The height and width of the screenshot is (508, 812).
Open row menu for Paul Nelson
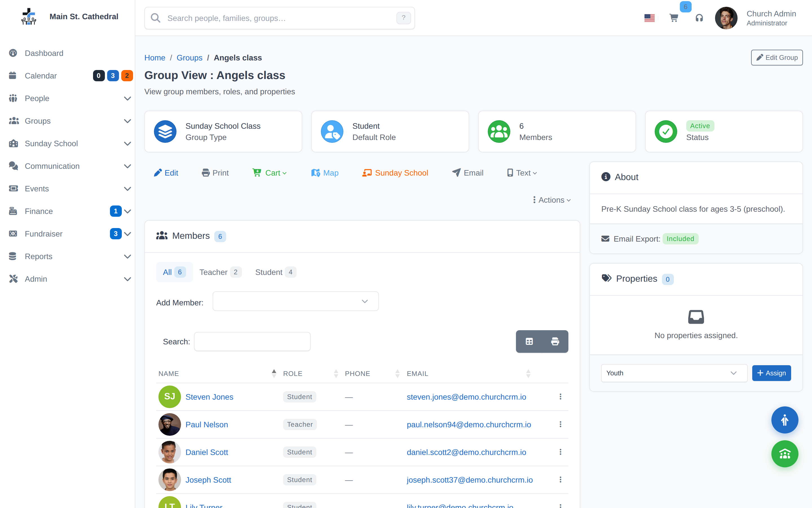tap(560, 424)
